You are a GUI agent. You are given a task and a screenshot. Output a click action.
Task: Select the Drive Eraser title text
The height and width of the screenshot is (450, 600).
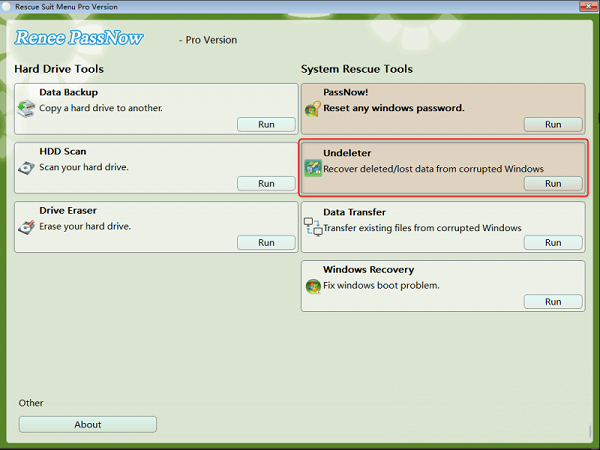tap(68, 210)
